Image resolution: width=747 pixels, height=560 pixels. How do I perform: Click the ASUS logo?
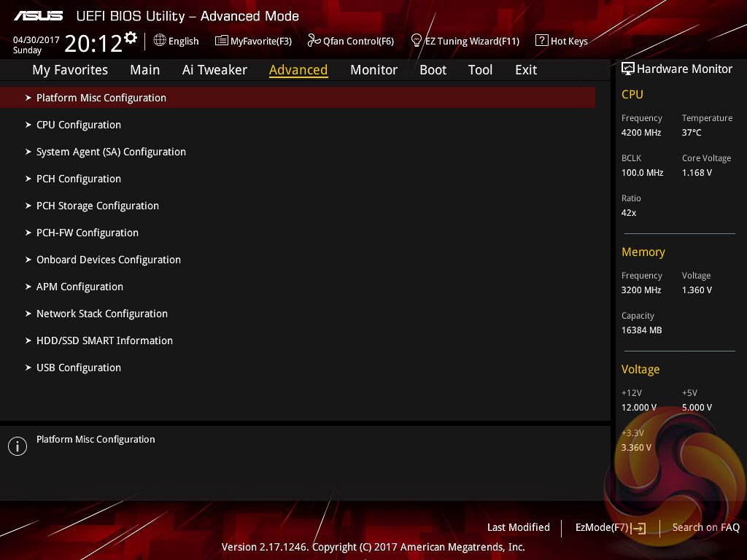38,16
